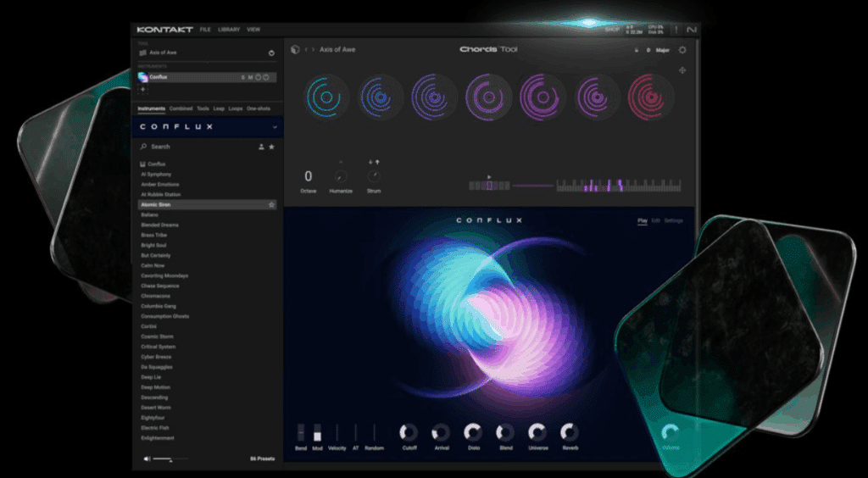Viewport: 868px width, 478px height.
Task: Mute the Conflux instrument with the M button
Action: click(250, 77)
